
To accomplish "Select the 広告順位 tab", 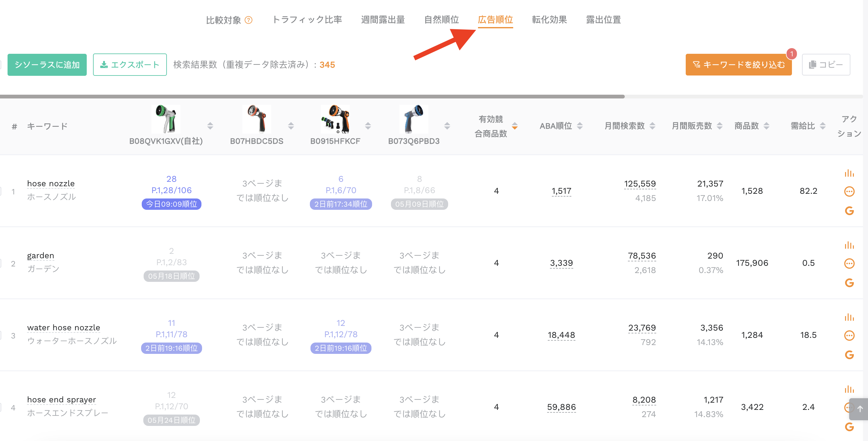I will coord(495,20).
